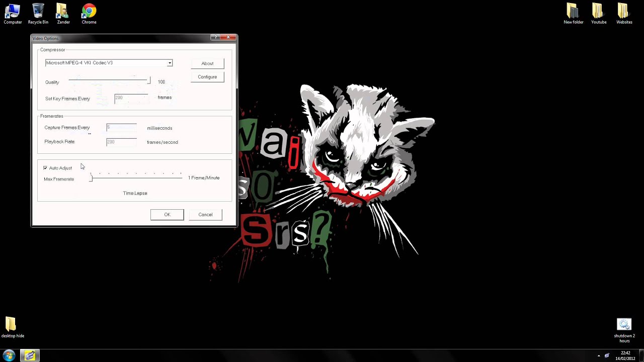Click the Show desktop strip
Viewport: 644px width, 362px height.
tap(641, 356)
